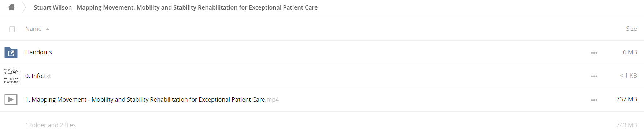Click the 737 MB size of the video
The height and width of the screenshot is (135, 644).
pyautogui.click(x=626, y=99)
